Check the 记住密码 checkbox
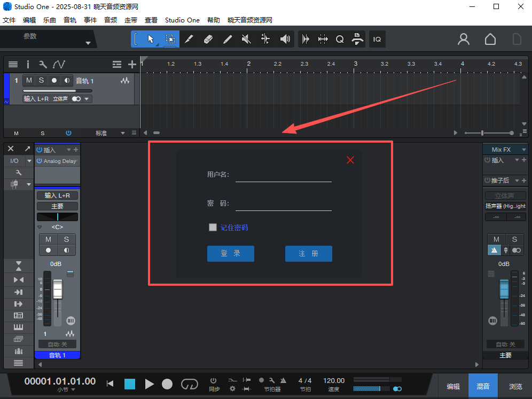 (x=213, y=228)
